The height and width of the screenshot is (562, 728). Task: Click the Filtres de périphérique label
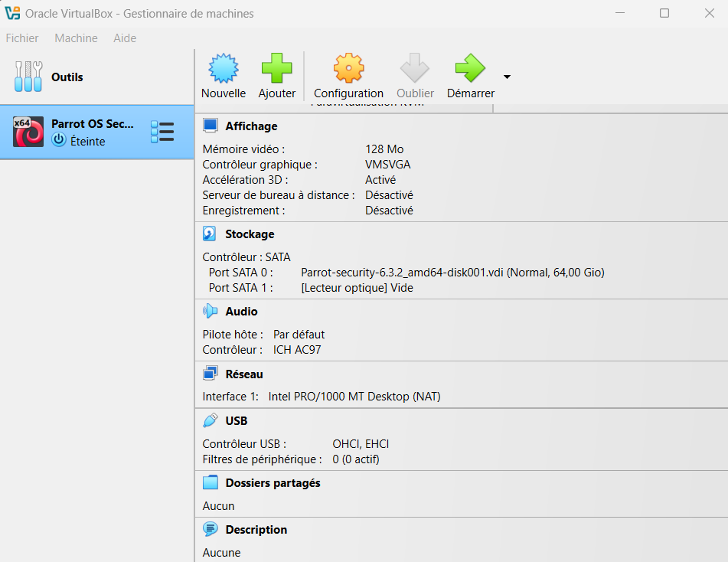pyautogui.click(x=263, y=459)
